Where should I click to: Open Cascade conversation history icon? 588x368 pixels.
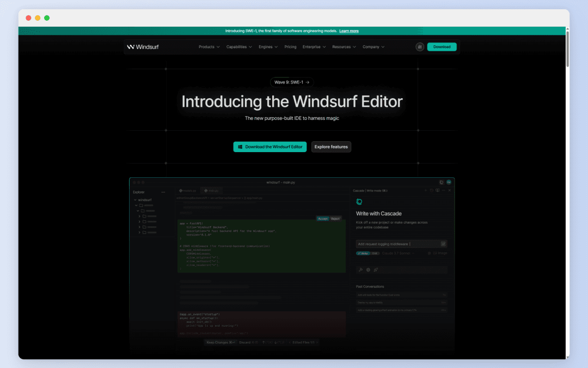click(x=431, y=190)
